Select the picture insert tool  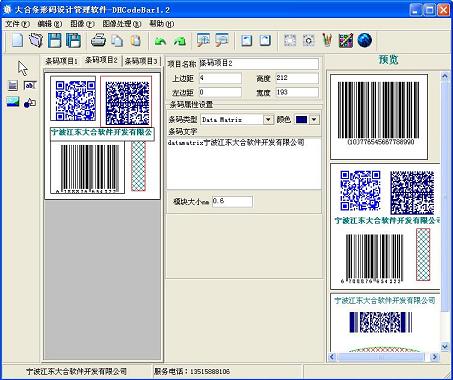tap(13, 102)
